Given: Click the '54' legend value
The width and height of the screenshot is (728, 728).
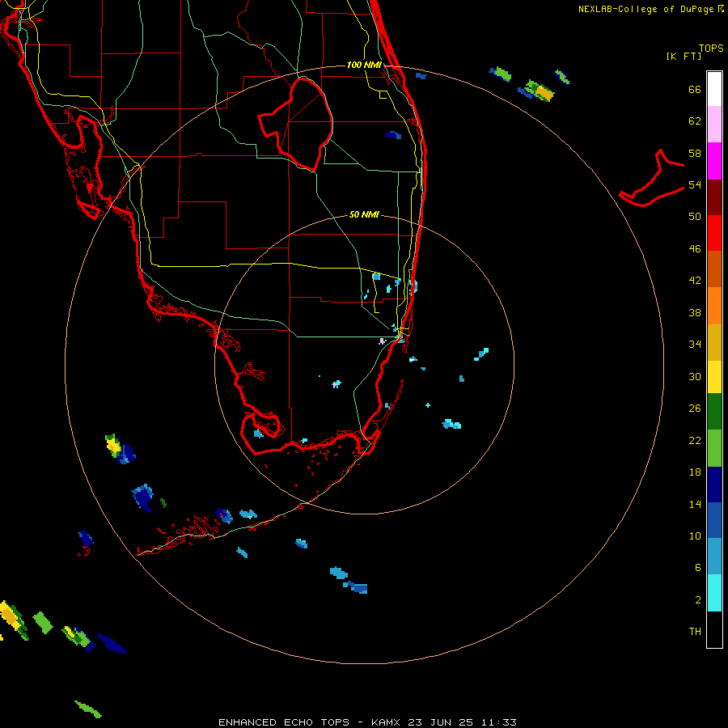Looking at the screenshot, I should (695, 184).
